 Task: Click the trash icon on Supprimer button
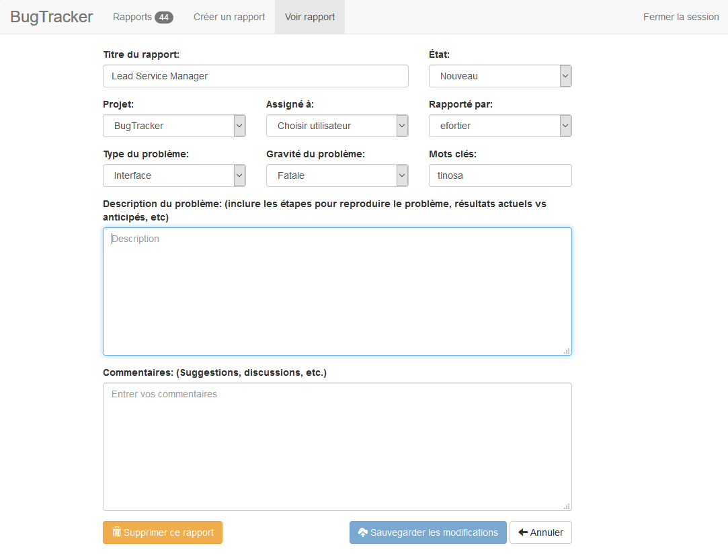(117, 532)
